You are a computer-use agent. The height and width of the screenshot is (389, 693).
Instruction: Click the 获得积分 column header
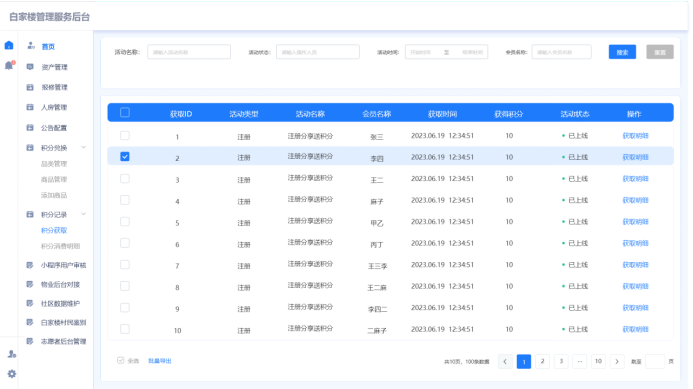tap(509, 114)
